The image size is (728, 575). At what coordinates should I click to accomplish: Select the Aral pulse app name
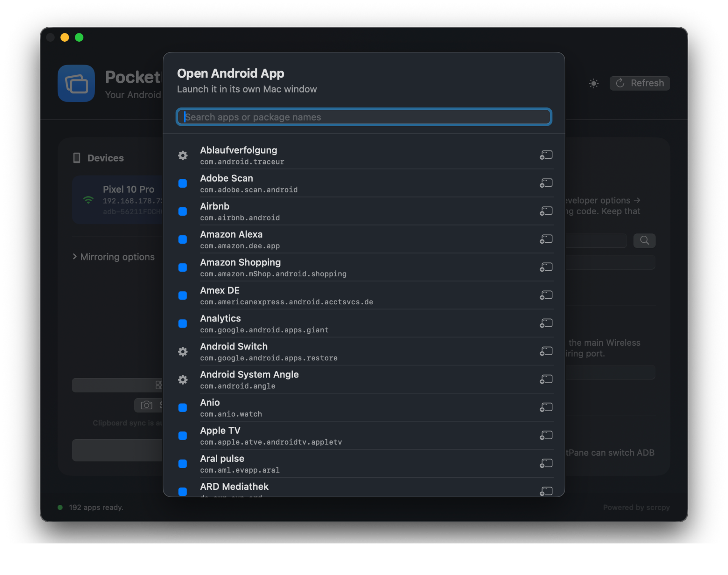pos(222,459)
